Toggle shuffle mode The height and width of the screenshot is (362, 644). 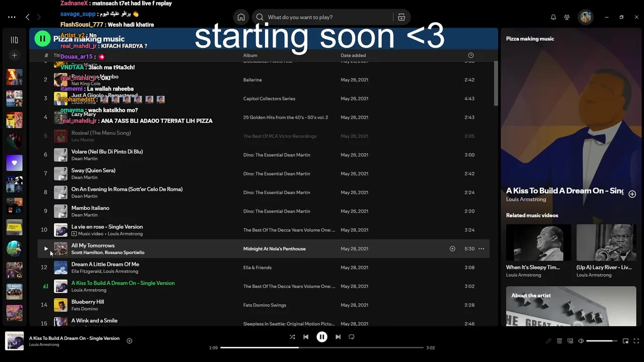(x=292, y=337)
